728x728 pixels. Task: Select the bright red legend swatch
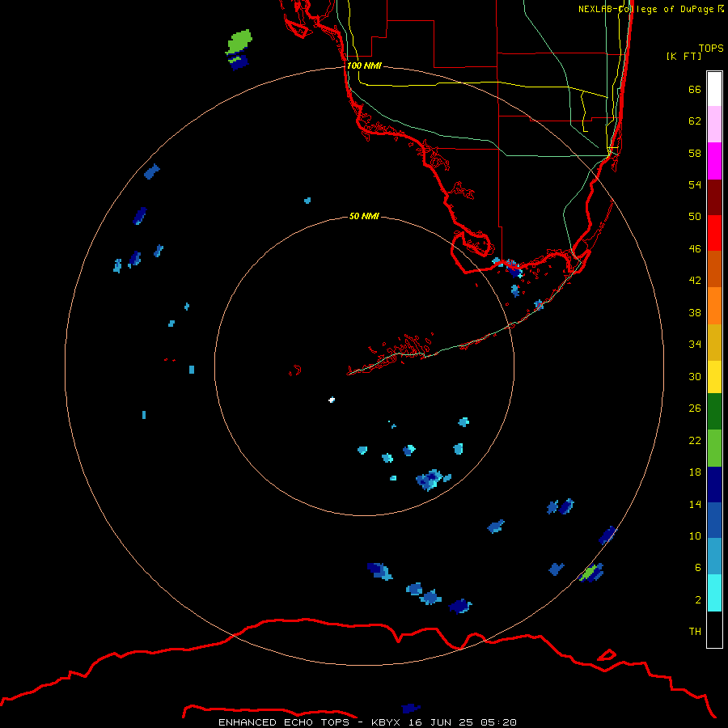point(714,233)
